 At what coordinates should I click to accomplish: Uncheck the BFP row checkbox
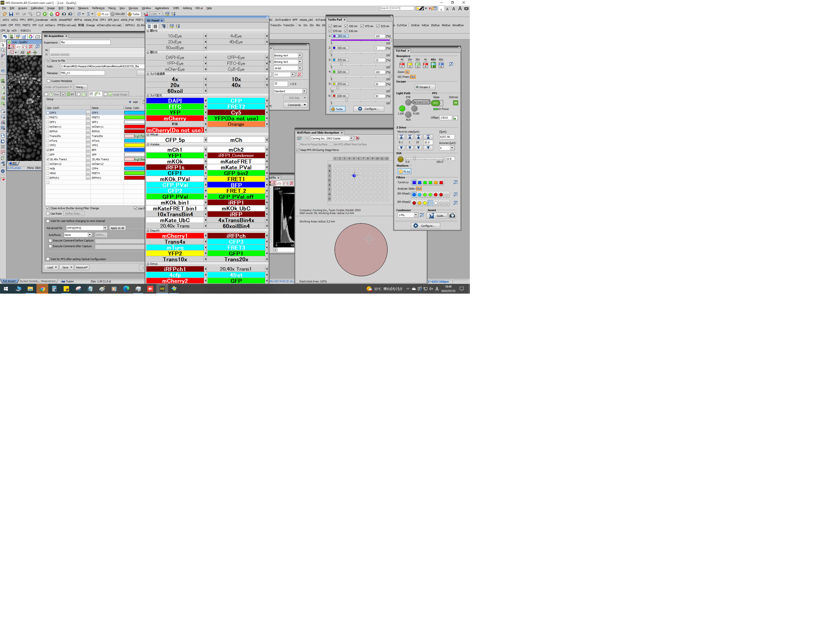tap(48, 150)
